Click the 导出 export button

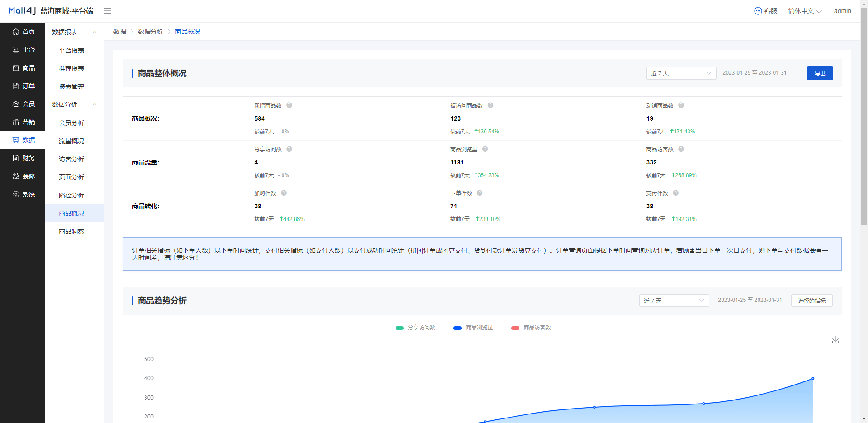point(820,73)
